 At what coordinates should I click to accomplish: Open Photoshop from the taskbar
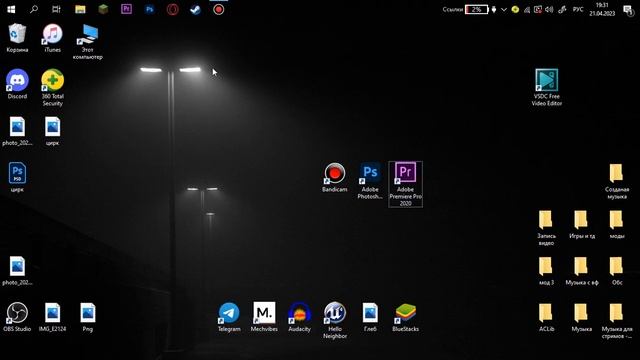(x=149, y=9)
